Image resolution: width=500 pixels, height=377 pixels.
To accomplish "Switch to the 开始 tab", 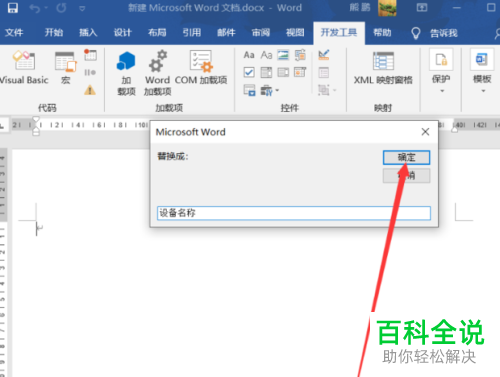I will point(54,33).
